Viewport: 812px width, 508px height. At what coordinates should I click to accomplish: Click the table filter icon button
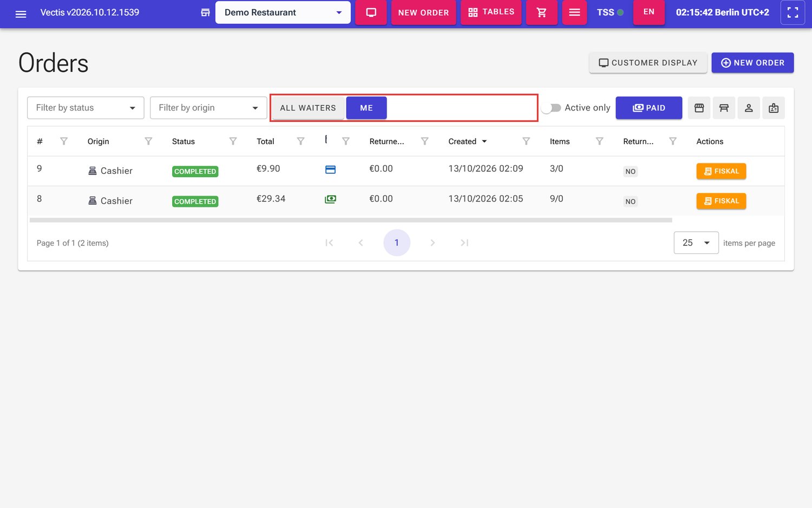pos(724,108)
